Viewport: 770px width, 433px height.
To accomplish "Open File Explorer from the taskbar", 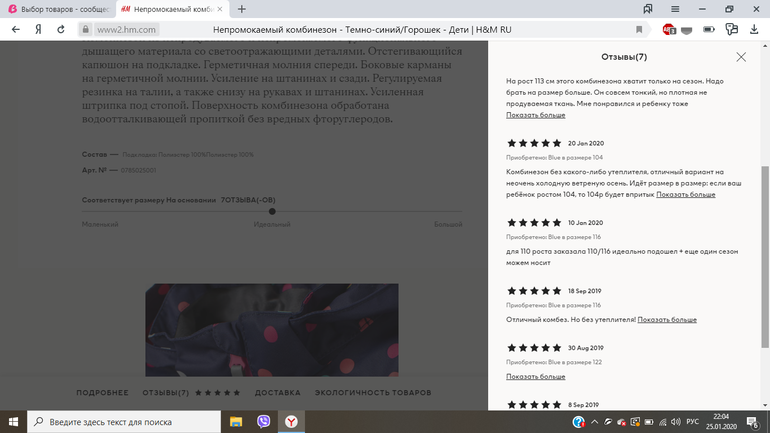I will 237,422.
